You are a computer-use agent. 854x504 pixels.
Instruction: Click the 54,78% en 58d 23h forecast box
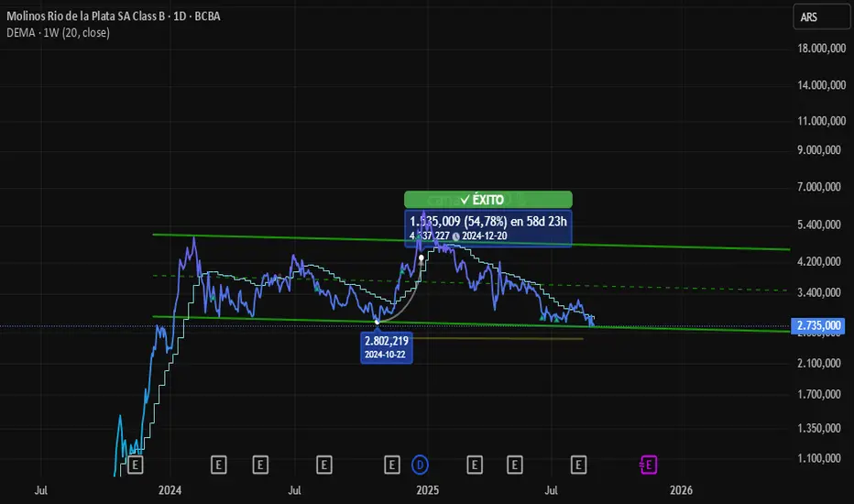pyautogui.click(x=488, y=228)
